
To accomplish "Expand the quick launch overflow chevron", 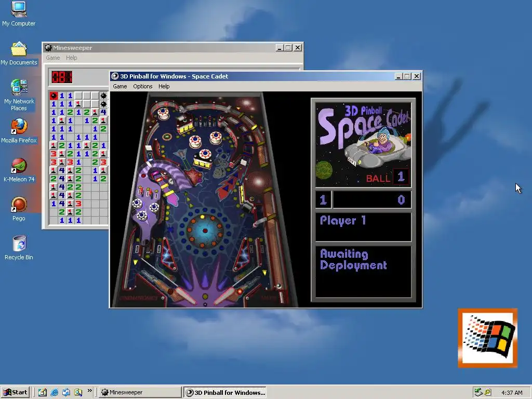I will tap(89, 391).
